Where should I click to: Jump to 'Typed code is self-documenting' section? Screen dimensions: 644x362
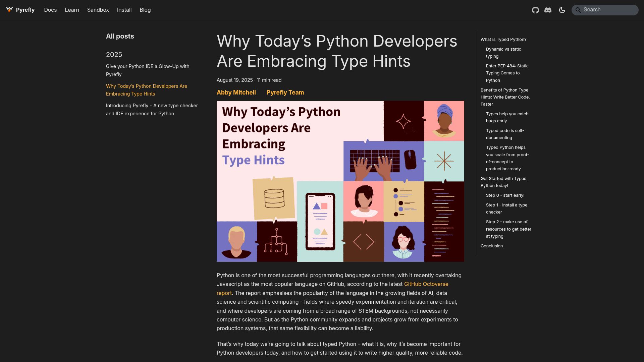tap(505, 134)
